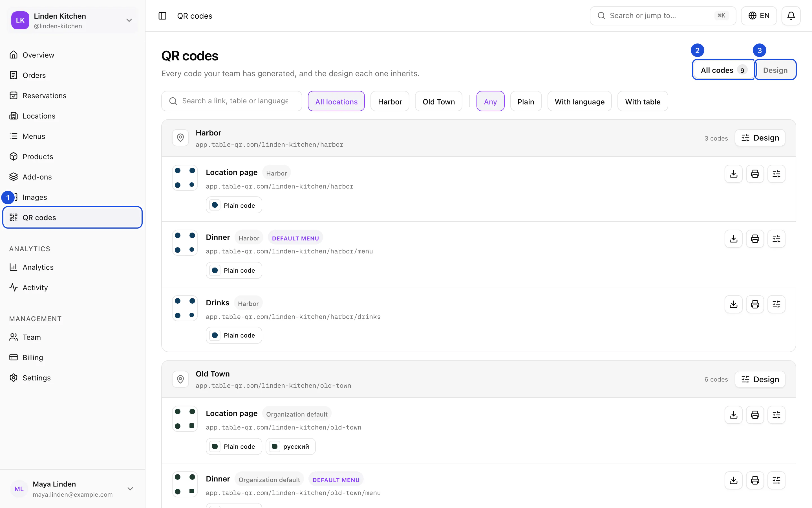812x508 pixels.
Task: Open Add-ons in the sidebar
Action: click(x=72, y=177)
